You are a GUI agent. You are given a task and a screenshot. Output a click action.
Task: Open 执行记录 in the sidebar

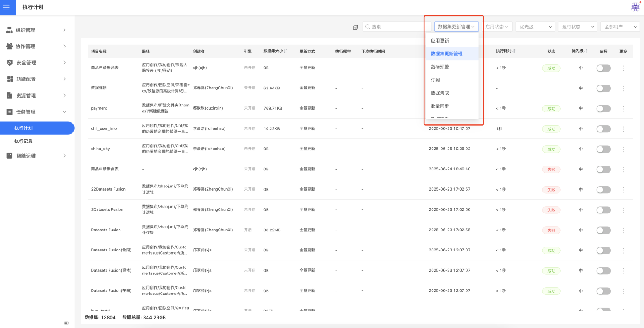23,141
